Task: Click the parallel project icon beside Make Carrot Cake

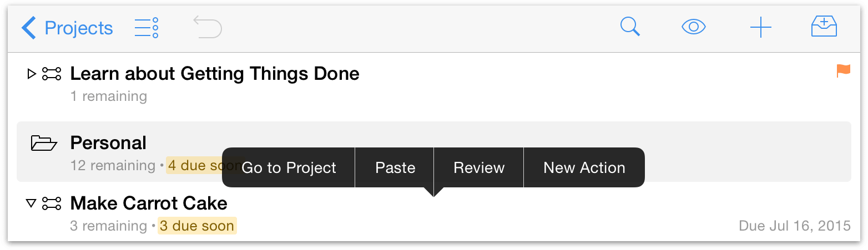Action: click(x=52, y=203)
